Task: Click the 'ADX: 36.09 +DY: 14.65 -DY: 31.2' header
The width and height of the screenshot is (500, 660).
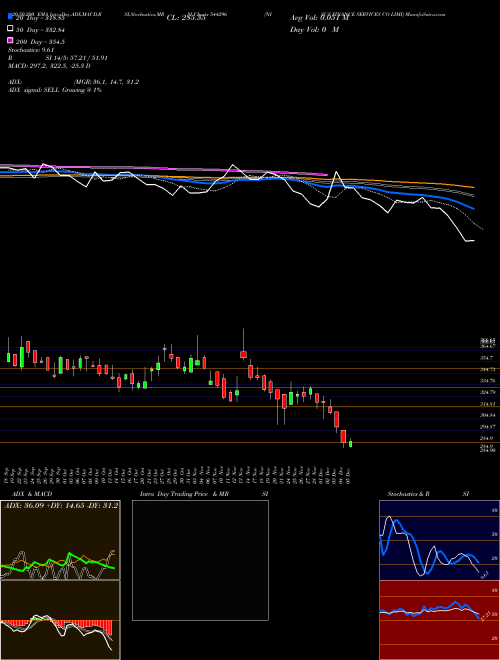Action: pos(61,506)
